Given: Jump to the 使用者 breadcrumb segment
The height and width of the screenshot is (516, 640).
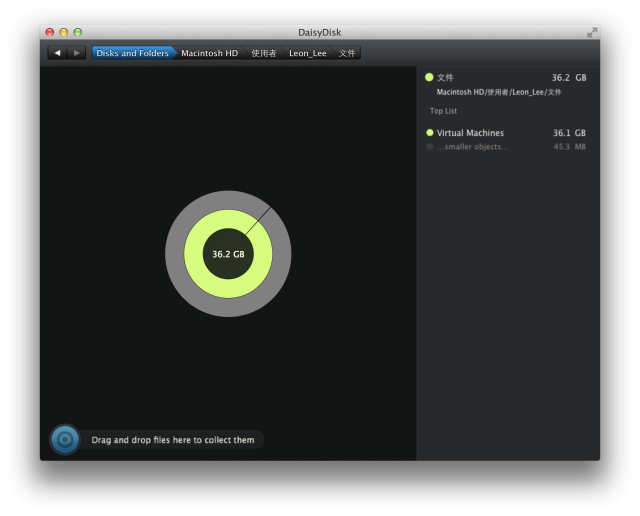Looking at the screenshot, I should [x=264, y=53].
